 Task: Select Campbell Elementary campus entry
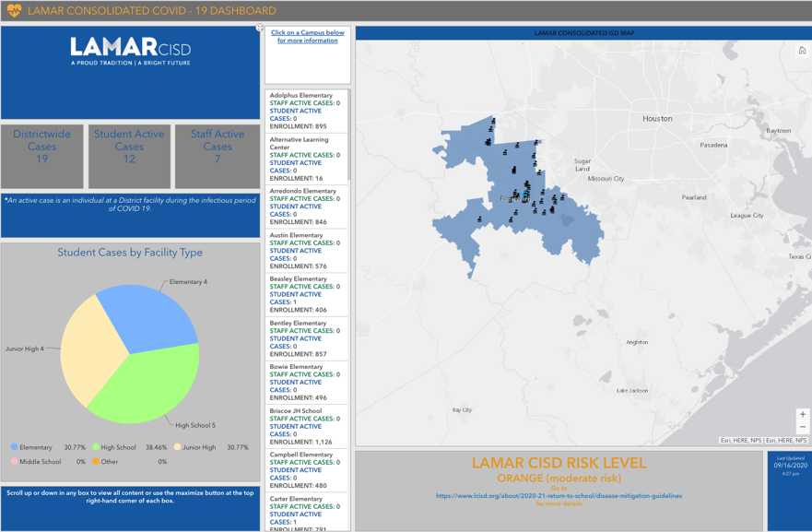click(x=307, y=470)
